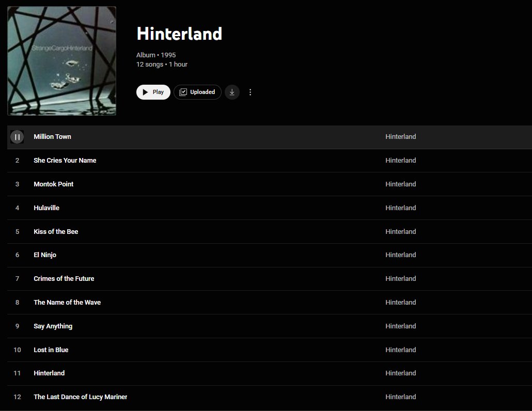
Task: Click track number 12
Action: [x=18, y=397]
